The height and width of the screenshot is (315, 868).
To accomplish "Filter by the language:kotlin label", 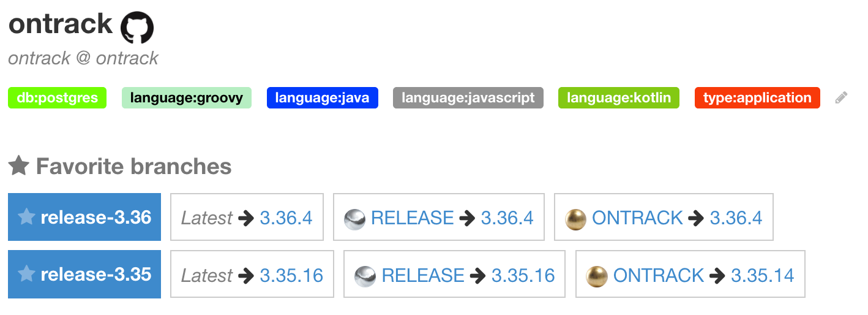I will click(618, 98).
